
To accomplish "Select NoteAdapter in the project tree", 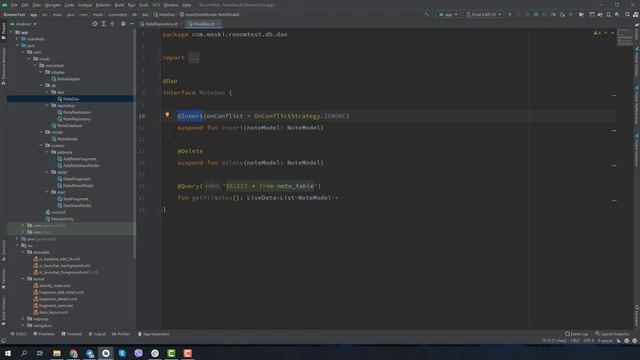I will click(x=65, y=79).
